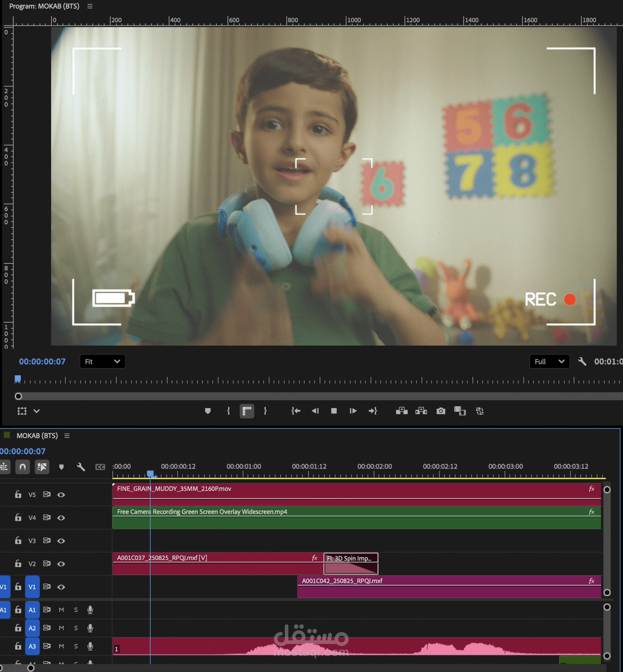Click the Stop playback button

click(x=334, y=411)
